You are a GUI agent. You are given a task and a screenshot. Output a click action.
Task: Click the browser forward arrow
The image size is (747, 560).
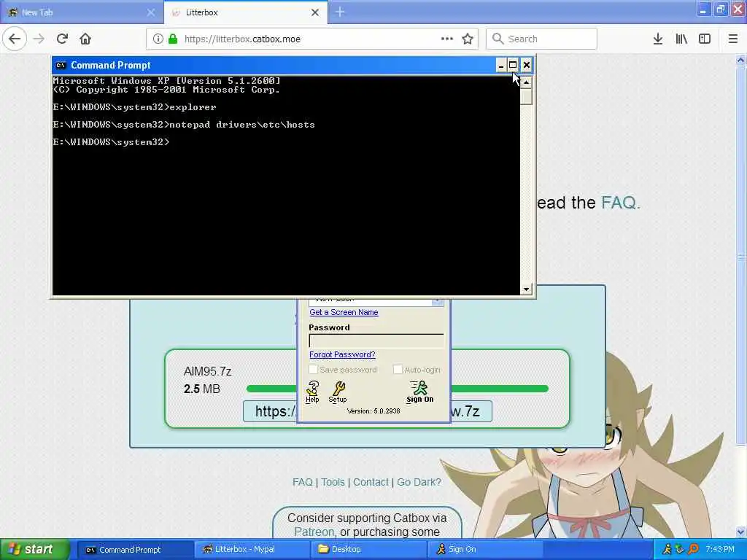(x=39, y=39)
